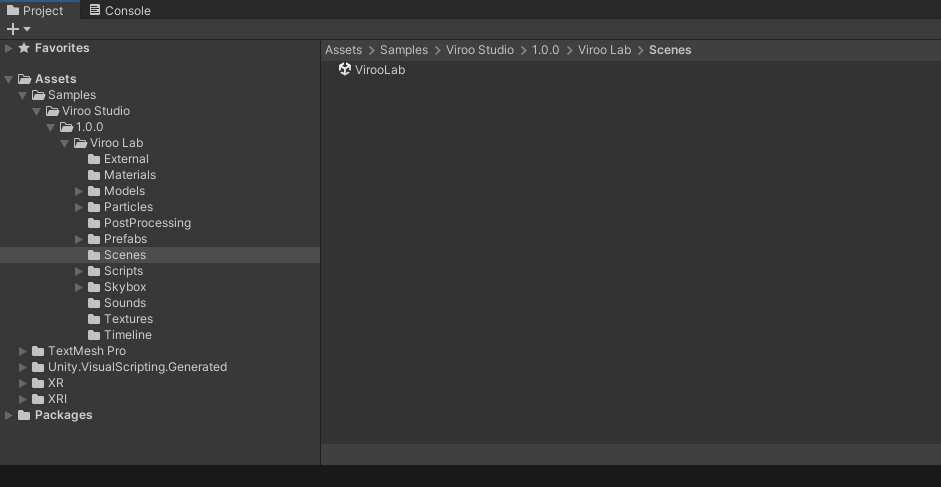Viewport: 941px width, 487px height.
Task: Click the ViroolLab Unity scene asset icon
Action: 345,70
